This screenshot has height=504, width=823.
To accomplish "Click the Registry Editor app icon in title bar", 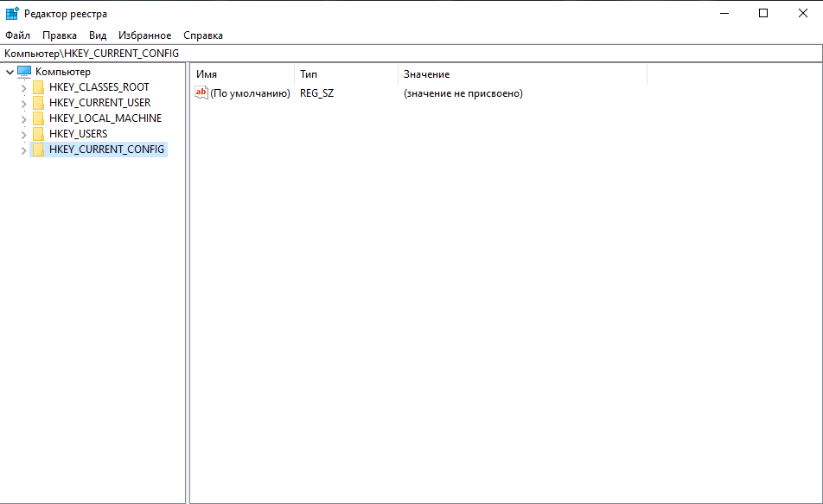I will click(12, 13).
